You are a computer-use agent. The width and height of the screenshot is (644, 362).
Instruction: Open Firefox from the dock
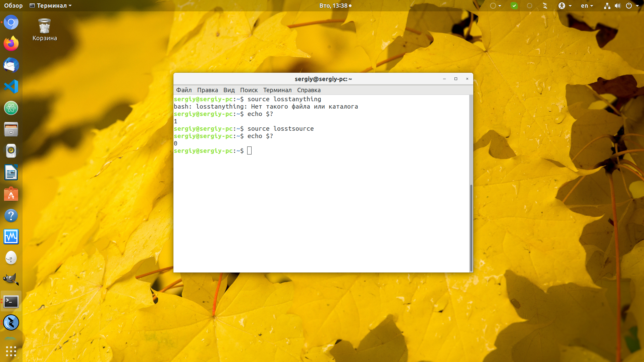11,44
